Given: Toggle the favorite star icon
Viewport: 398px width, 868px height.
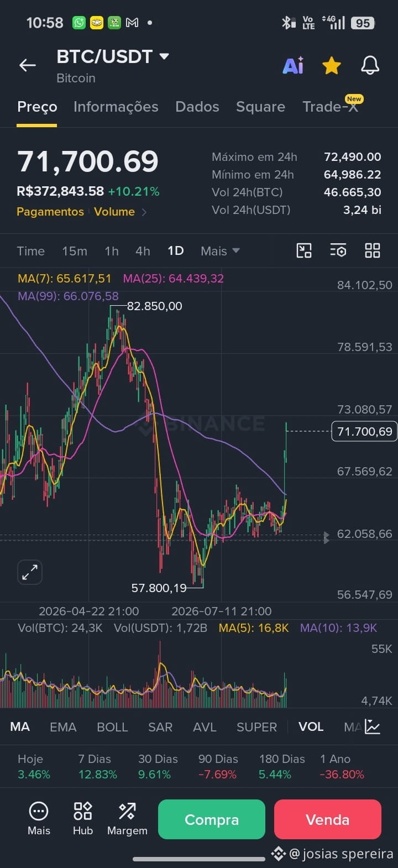Looking at the screenshot, I should click(x=331, y=65).
